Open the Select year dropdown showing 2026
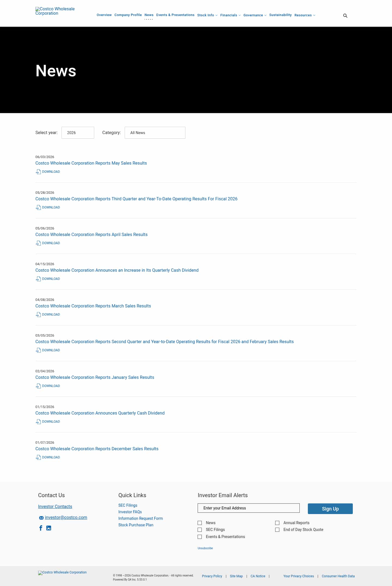Viewport: 392px width, 586px height. pos(78,133)
